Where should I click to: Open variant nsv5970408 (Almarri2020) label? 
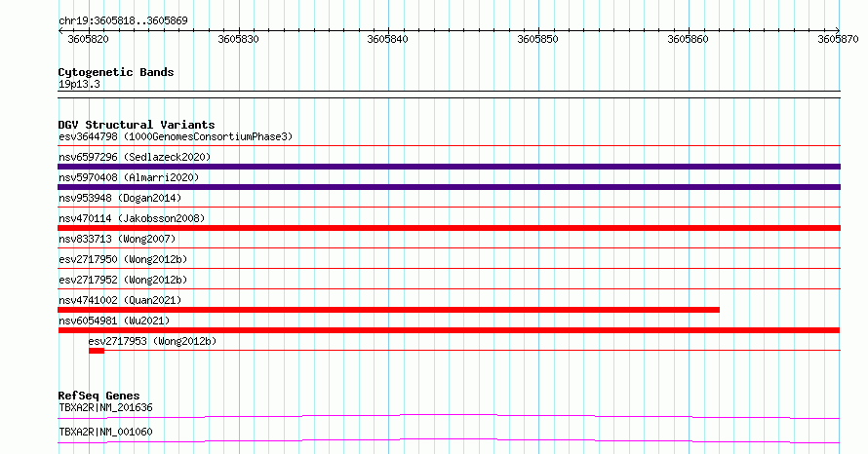(129, 177)
